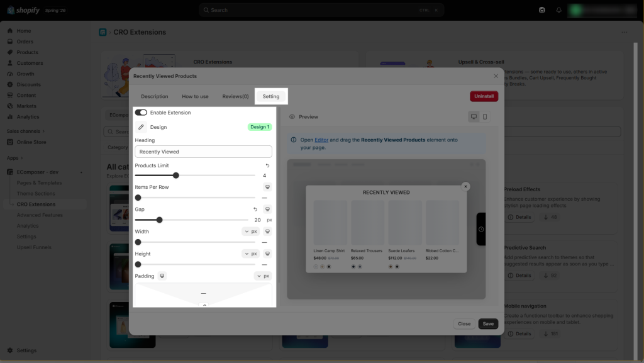Viewport: 644px width, 363px height.
Task: Open Details for Mobile navigation
Action: (519, 333)
